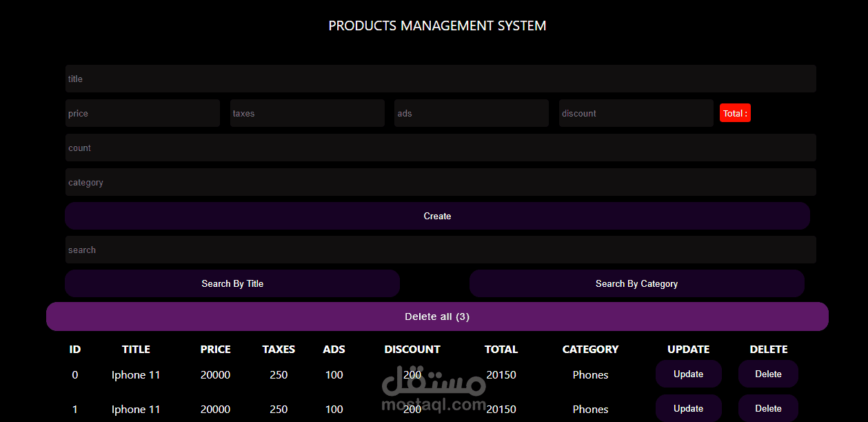Click inside the discount input field
This screenshot has width=868, height=422.
click(636, 112)
